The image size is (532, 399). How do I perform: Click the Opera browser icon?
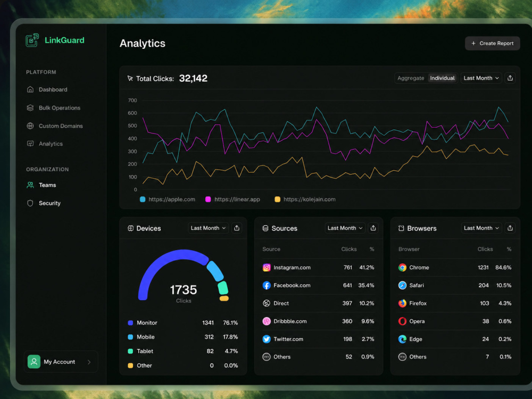pyautogui.click(x=402, y=321)
